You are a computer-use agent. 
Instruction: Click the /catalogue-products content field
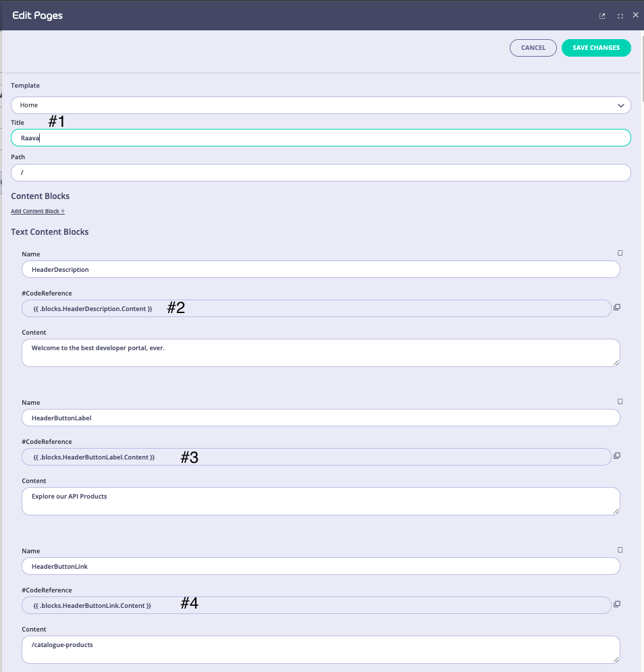(321, 649)
